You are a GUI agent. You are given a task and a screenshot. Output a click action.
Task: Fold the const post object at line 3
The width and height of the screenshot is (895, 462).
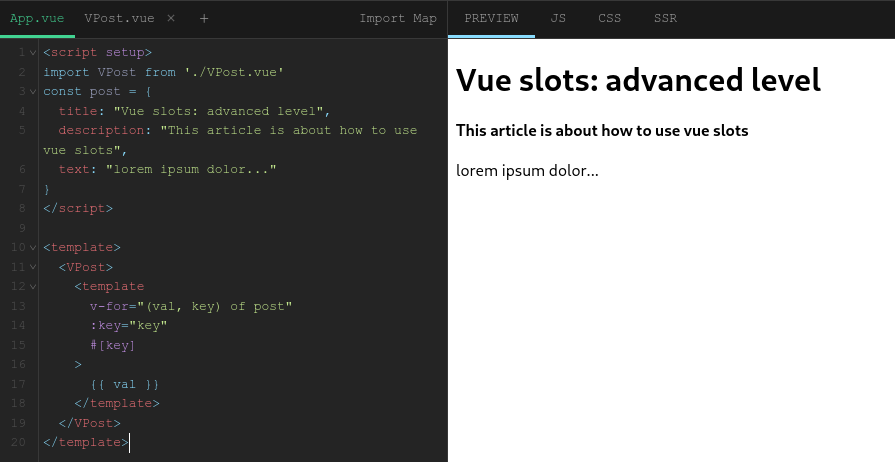[x=33, y=91]
